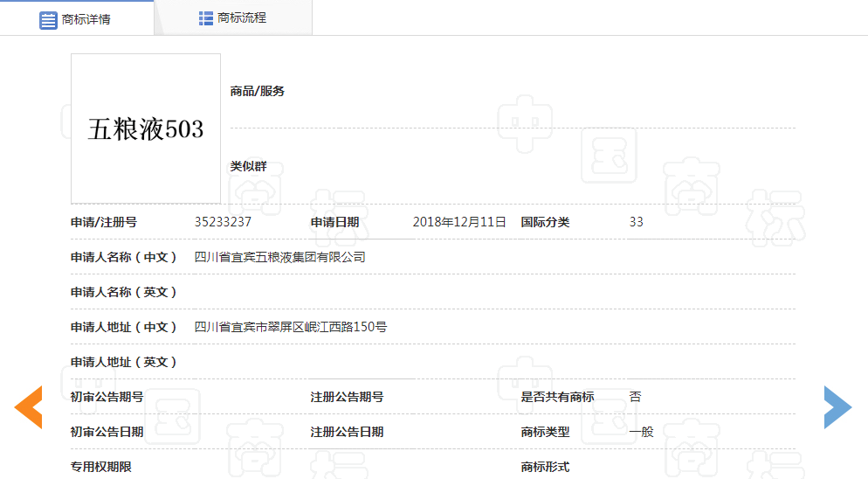Image resolution: width=868 pixels, height=479 pixels.
Task: Select application date 2018年12月11日
Action: tap(459, 222)
